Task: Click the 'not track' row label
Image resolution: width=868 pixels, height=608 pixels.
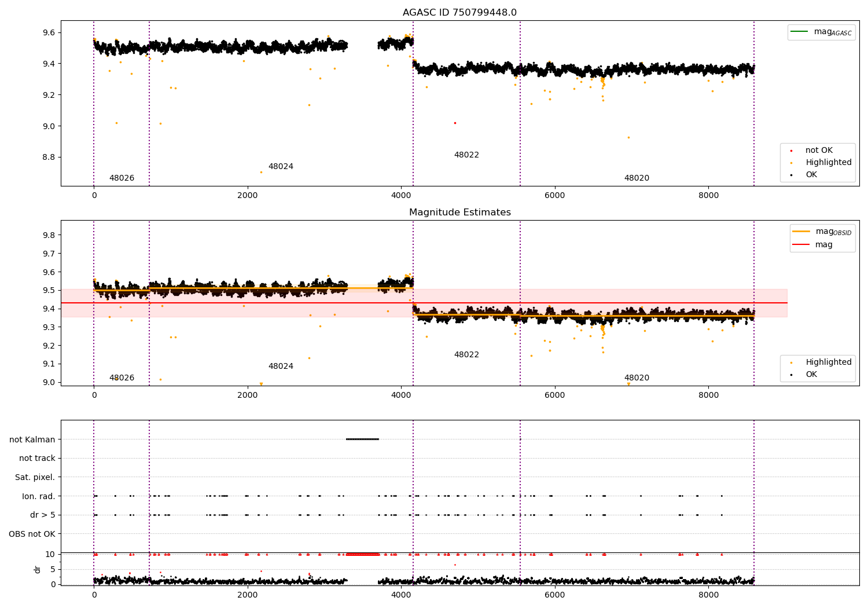Action: pos(37,459)
